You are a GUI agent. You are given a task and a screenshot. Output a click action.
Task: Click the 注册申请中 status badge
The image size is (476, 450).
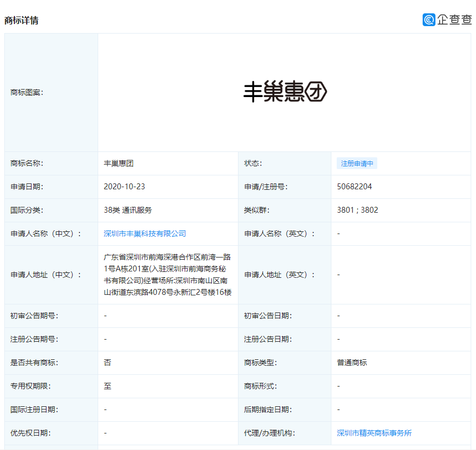pos(356,164)
